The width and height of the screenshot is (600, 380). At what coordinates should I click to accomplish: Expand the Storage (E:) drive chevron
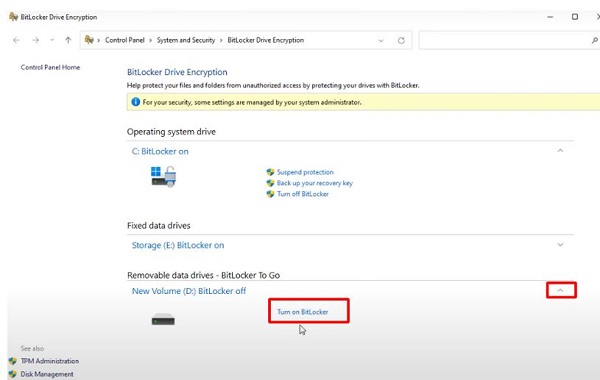click(x=560, y=245)
